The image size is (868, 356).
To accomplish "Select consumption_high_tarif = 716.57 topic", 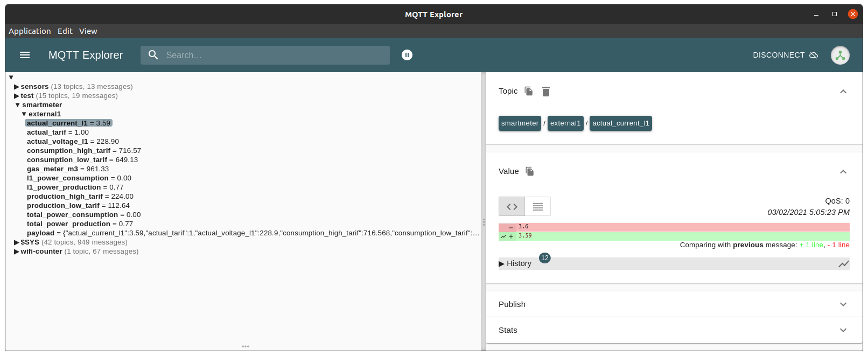I will [x=84, y=151].
